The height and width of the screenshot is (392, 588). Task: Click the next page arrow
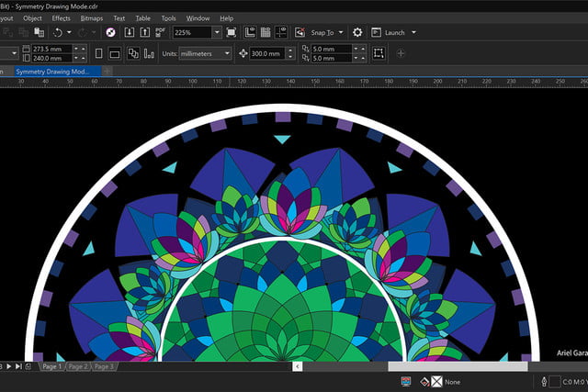tap(8, 366)
